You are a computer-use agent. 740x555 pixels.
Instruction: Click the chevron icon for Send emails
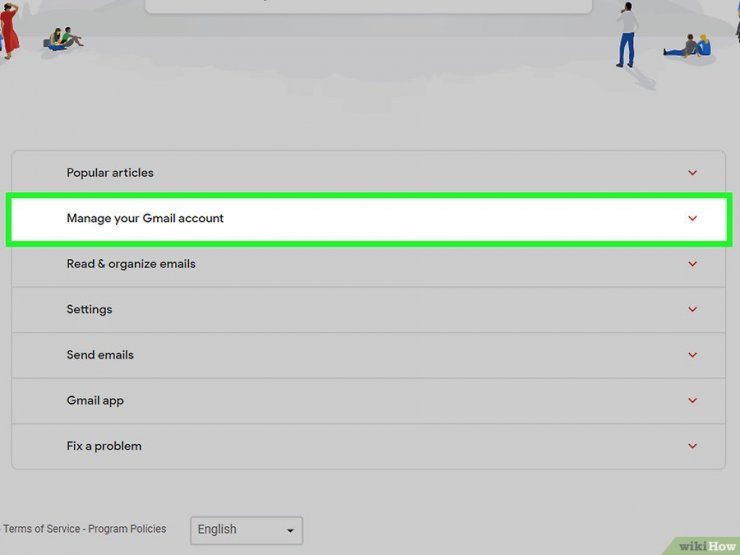(692, 355)
